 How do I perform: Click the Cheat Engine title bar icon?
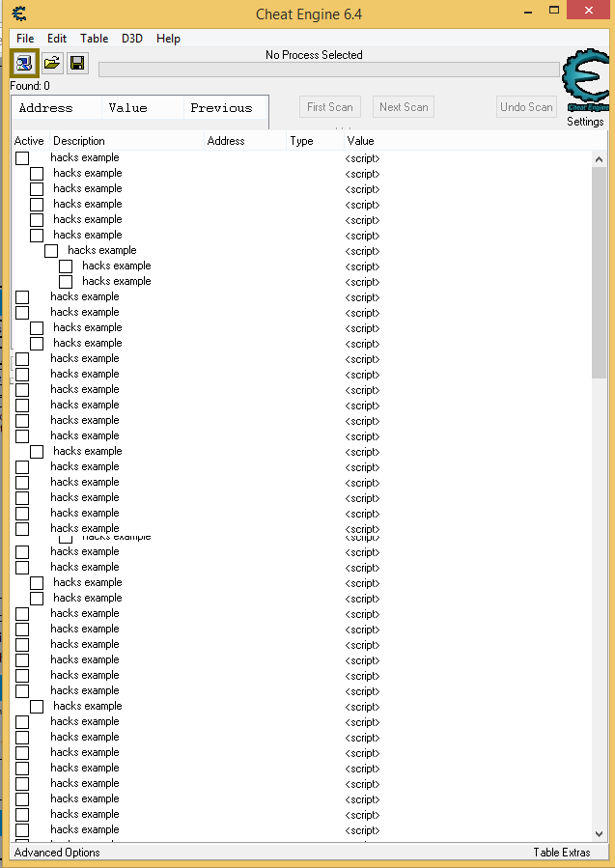coord(19,13)
